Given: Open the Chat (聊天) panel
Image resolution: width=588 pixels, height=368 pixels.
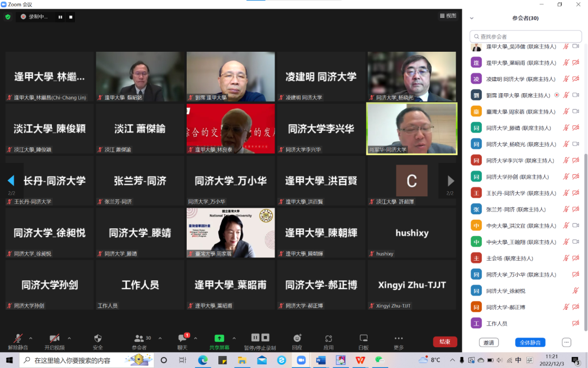Looking at the screenshot, I should (182, 339).
